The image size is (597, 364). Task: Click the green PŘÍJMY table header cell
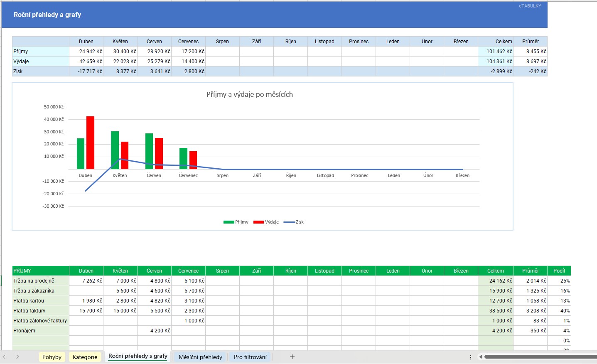coord(40,271)
